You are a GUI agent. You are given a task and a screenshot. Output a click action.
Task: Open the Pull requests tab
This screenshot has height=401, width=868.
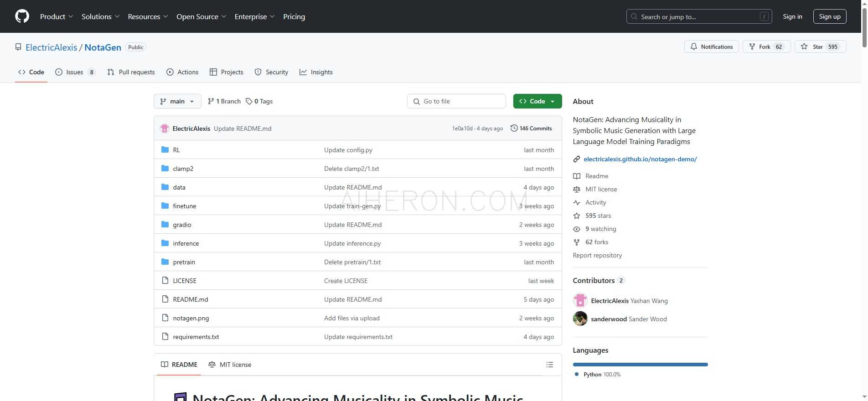click(131, 72)
